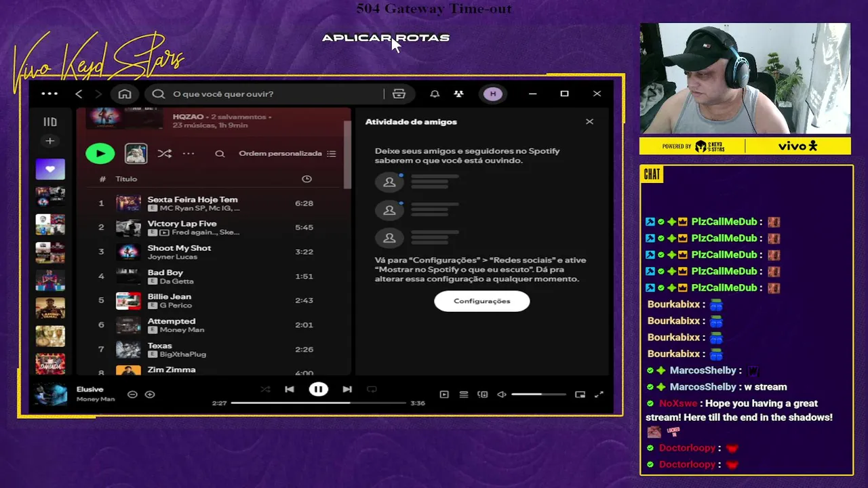Select track 'Texas' by BigXthaPlug

pos(213,350)
